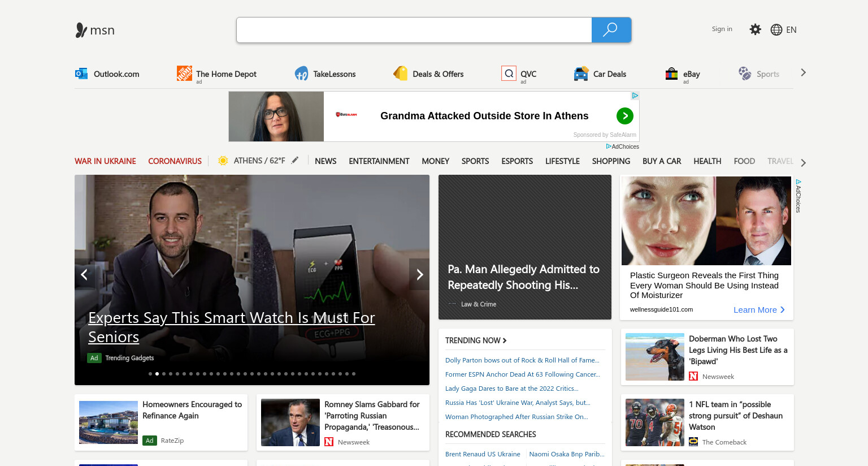Open the Outlook.com shortcut icon
This screenshot has width=868, height=466.
point(81,74)
